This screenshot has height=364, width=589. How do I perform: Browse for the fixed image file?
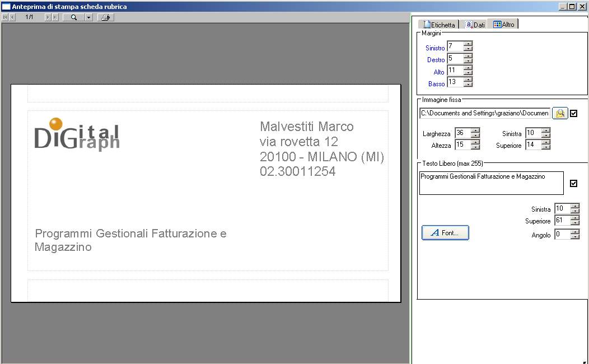[x=560, y=113]
